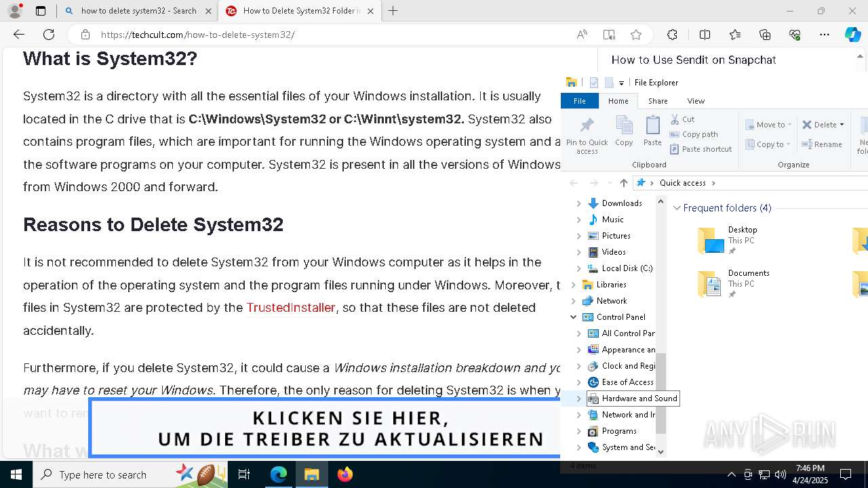Expand the Libraries tree node

click(574, 285)
